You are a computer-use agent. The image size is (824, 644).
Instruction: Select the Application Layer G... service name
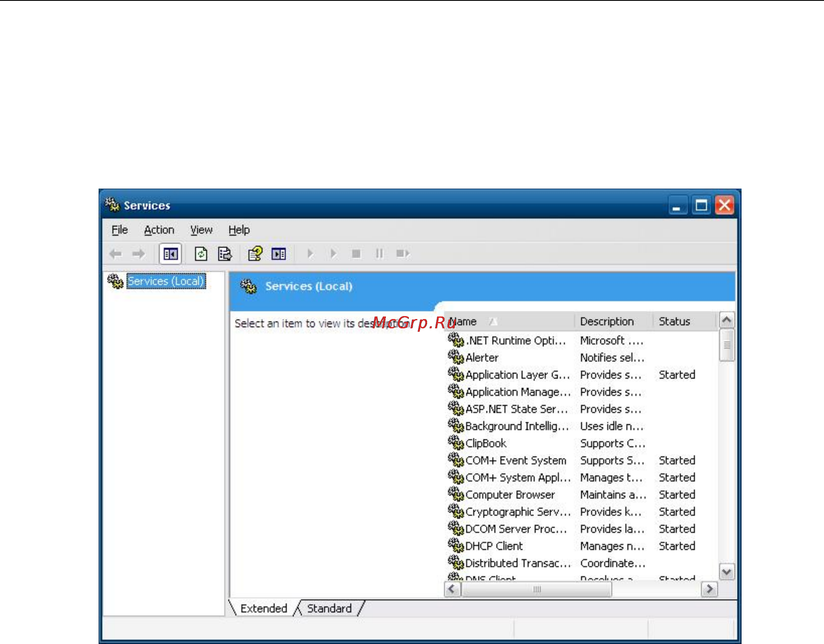(x=518, y=375)
